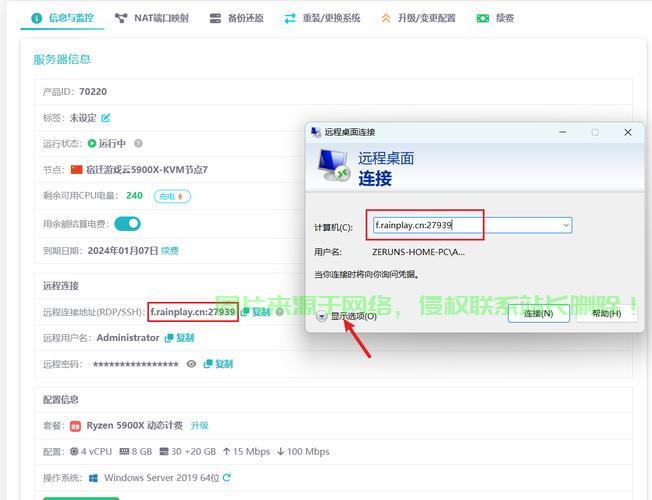Click the 服务器信息 heading

[x=62, y=59]
